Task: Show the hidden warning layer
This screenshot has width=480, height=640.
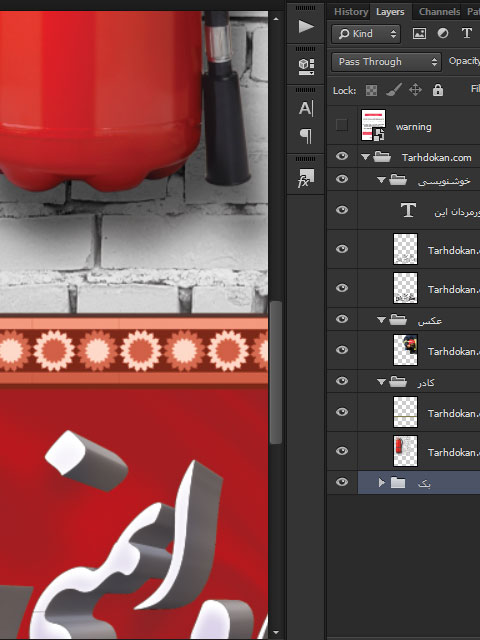Action: coord(342,125)
